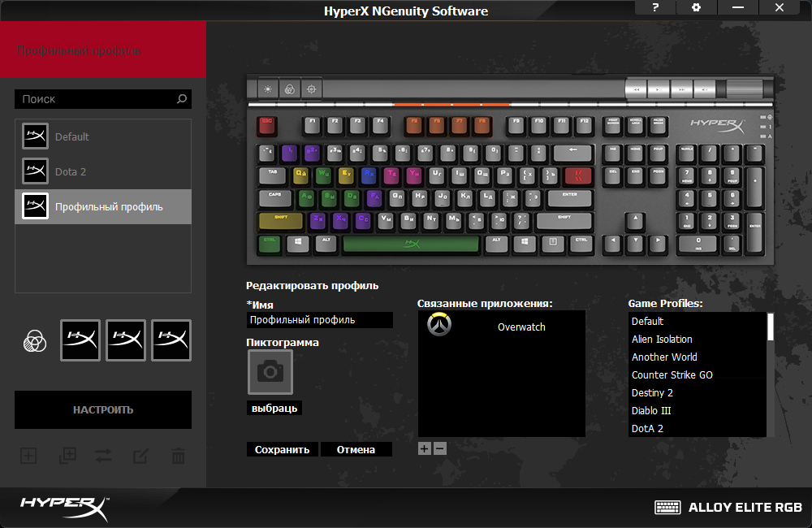812x528 pixels.
Task: Click the Tab key on keyboard image
Action: 272,175
